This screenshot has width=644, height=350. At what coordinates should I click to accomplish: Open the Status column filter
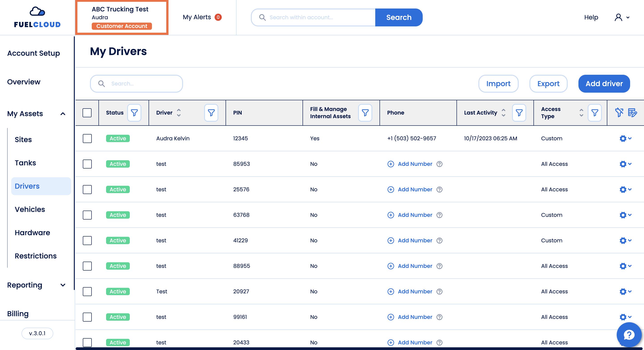(x=134, y=113)
